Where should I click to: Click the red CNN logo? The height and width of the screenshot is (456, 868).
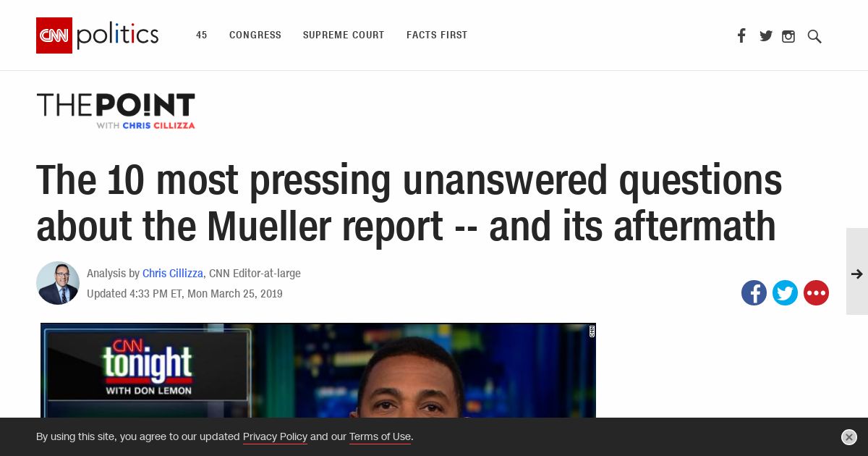tap(54, 35)
